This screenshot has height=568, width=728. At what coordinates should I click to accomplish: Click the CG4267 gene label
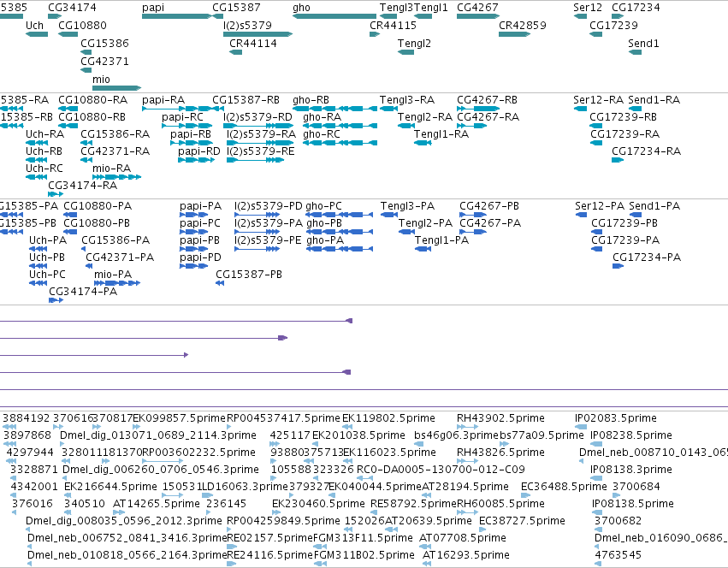pos(477,8)
